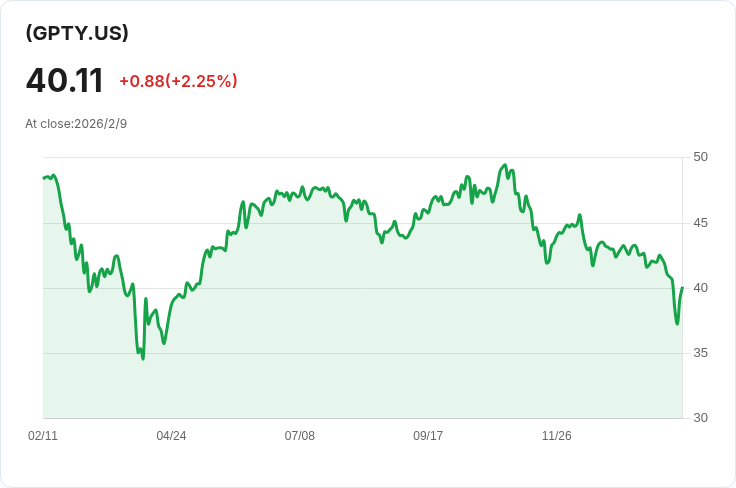736x488 pixels.
Task: Click the 40 price axis label
Action: point(700,288)
